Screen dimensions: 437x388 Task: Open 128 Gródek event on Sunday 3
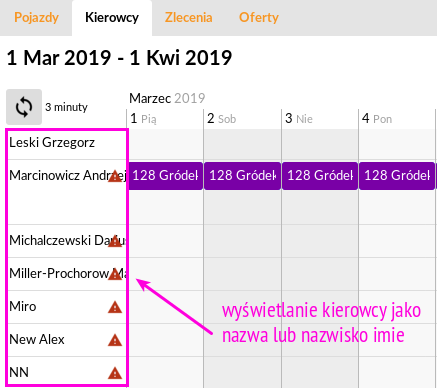[320, 176]
